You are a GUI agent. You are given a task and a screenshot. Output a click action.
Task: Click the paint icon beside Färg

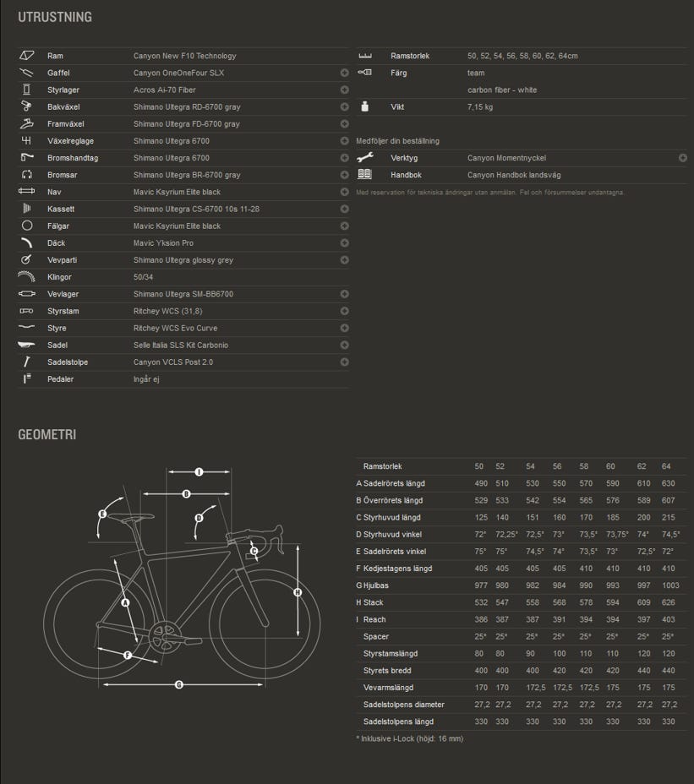(365, 73)
